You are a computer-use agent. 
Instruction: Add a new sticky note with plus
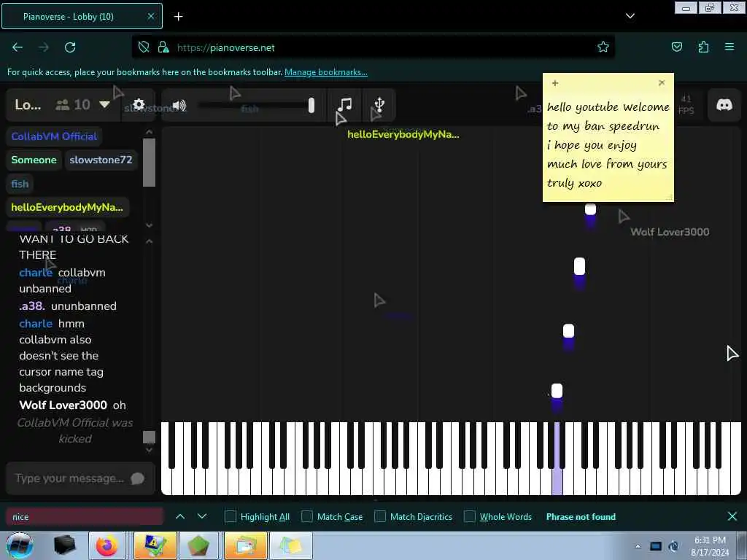555,83
